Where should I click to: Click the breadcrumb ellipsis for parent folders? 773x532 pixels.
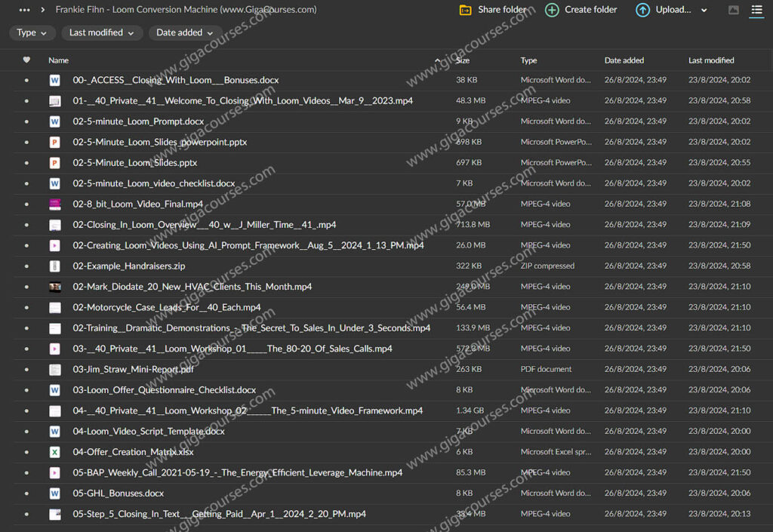click(x=25, y=10)
